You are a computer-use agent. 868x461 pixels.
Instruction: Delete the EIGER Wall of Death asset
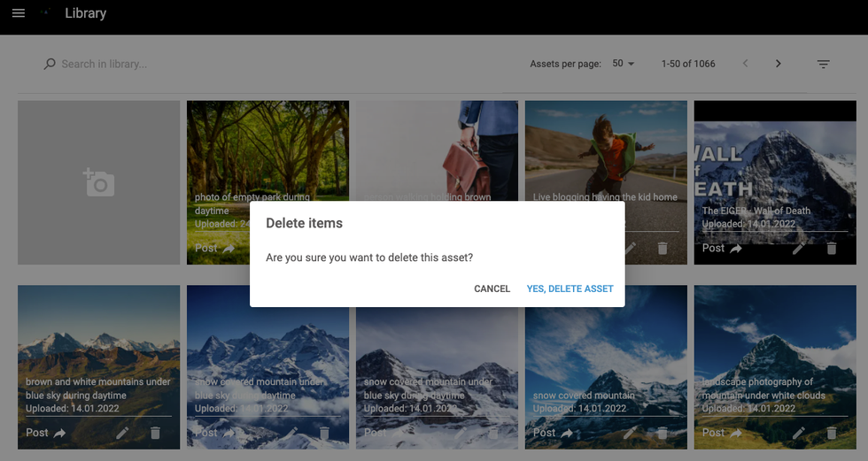click(831, 249)
